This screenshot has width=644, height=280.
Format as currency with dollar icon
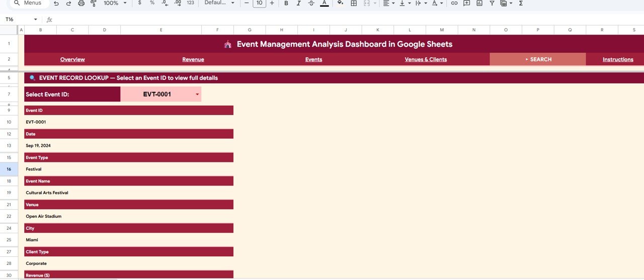pyautogui.click(x=139, y=3)
